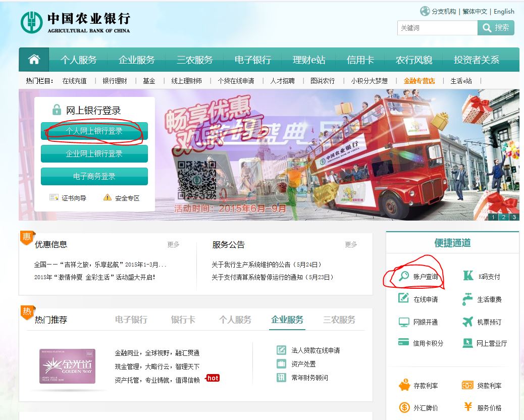Screen dimensions: 524x420
Task: Switch the site language to English
Action: point(504,11)
